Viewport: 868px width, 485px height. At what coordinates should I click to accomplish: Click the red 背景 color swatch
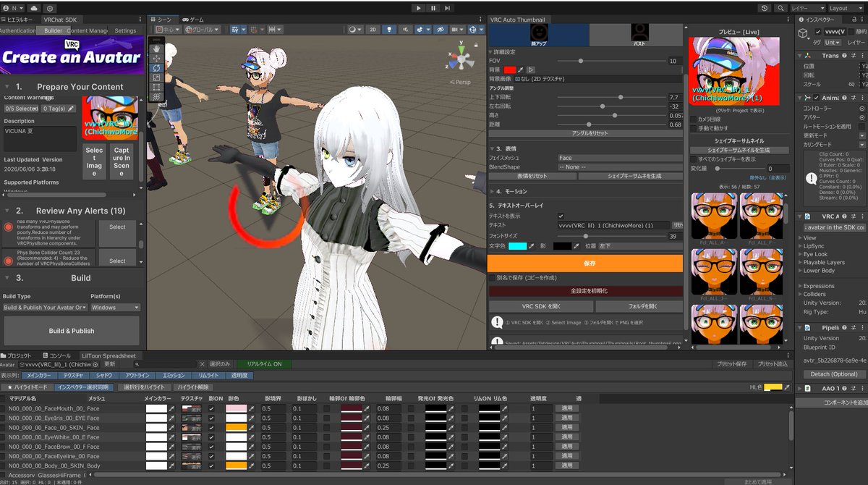(x=509, y=69)
